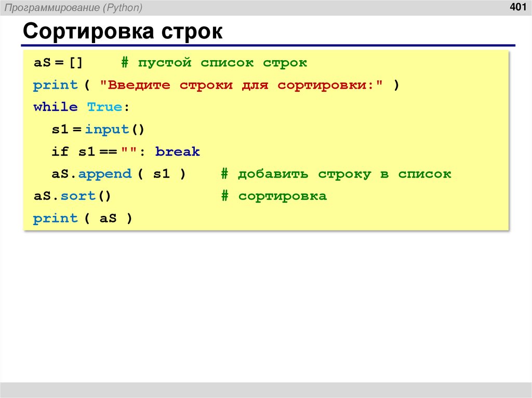Select the «True» keyword
The height and width of the screenshot is (398, 532).
[105, 106]
